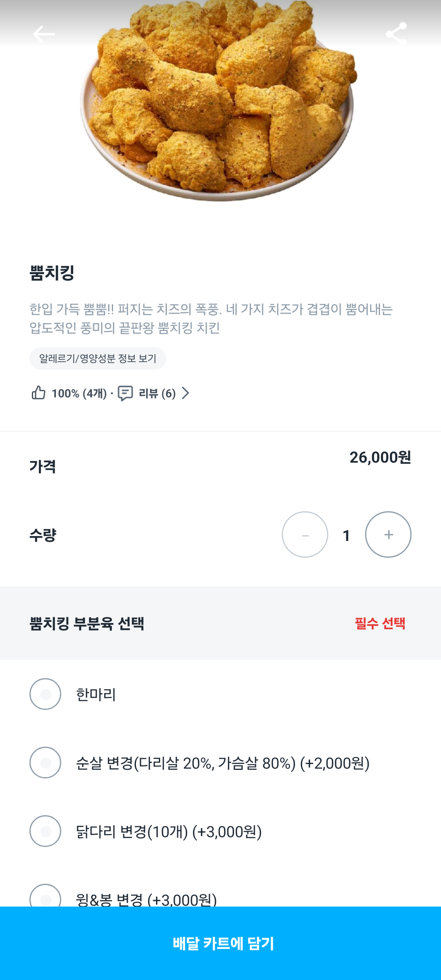Open reviews via the chevron arrow
This screenshot has height=980, width=441.
coord(186,393)
